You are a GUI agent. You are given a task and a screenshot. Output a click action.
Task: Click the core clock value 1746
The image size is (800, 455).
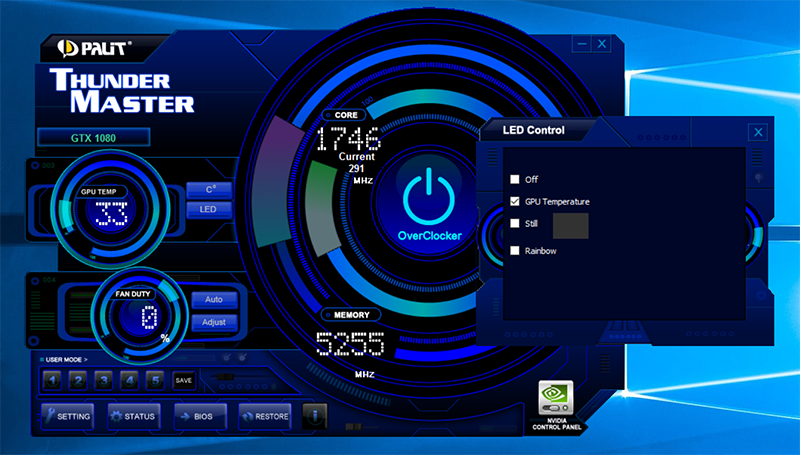348,138
